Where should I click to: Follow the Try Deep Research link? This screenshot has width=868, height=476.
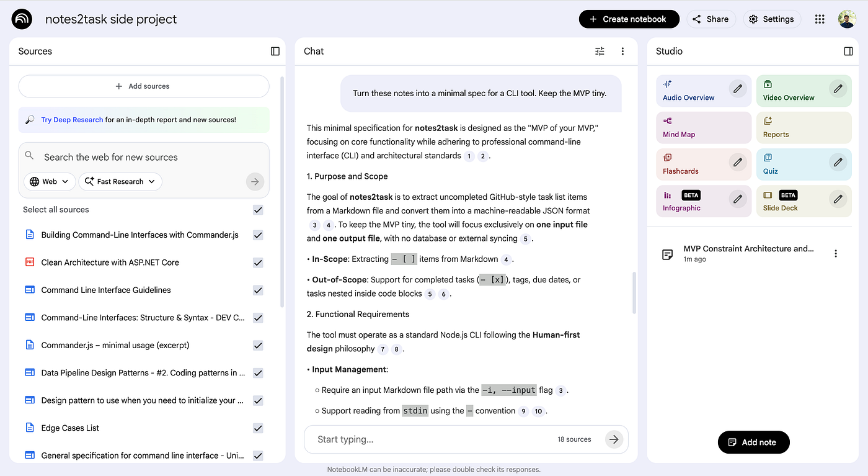pos(72,120)
